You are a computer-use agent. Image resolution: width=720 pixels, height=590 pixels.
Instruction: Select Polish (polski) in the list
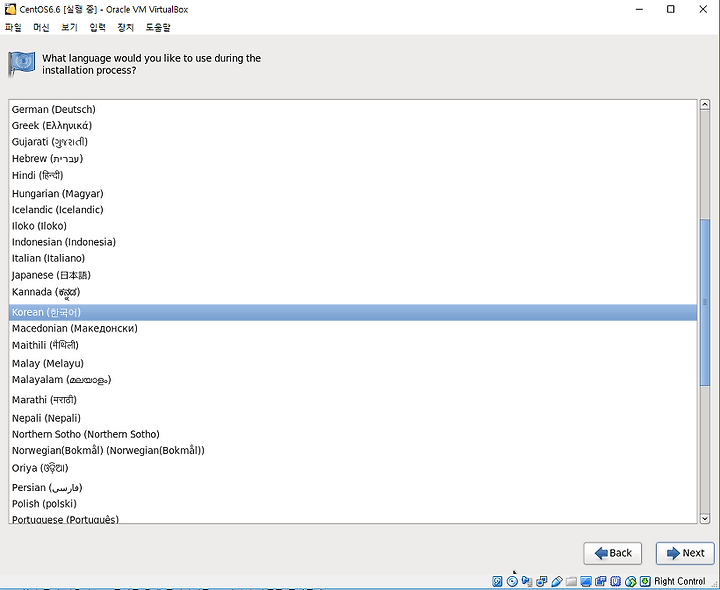coord(353,504)
